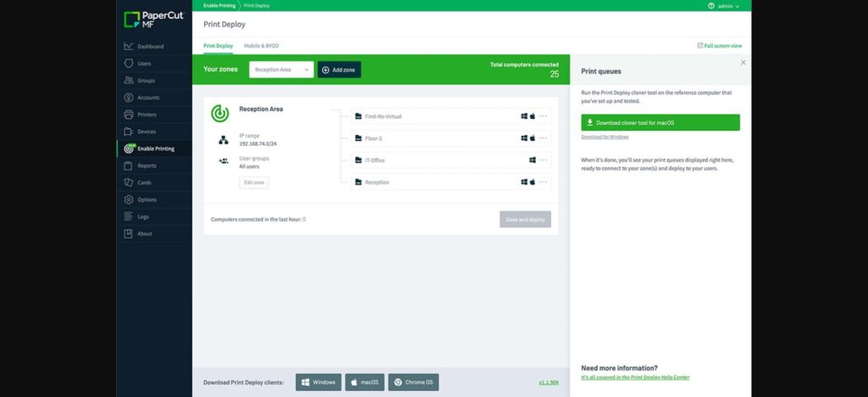Click the About book icon in sidebar
The height and width of the screenshot is (397, 868).
coord(129,233)
